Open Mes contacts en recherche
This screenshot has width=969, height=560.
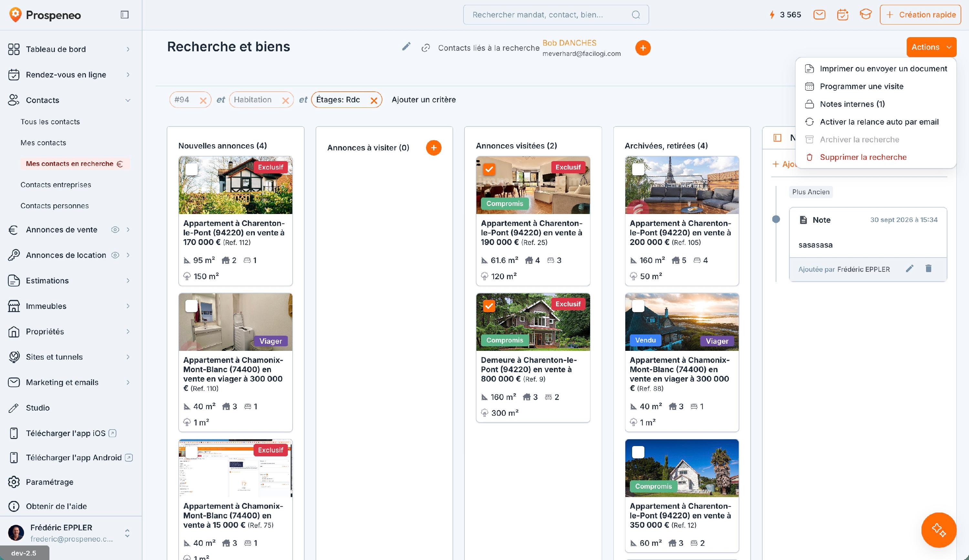[75, 164]
